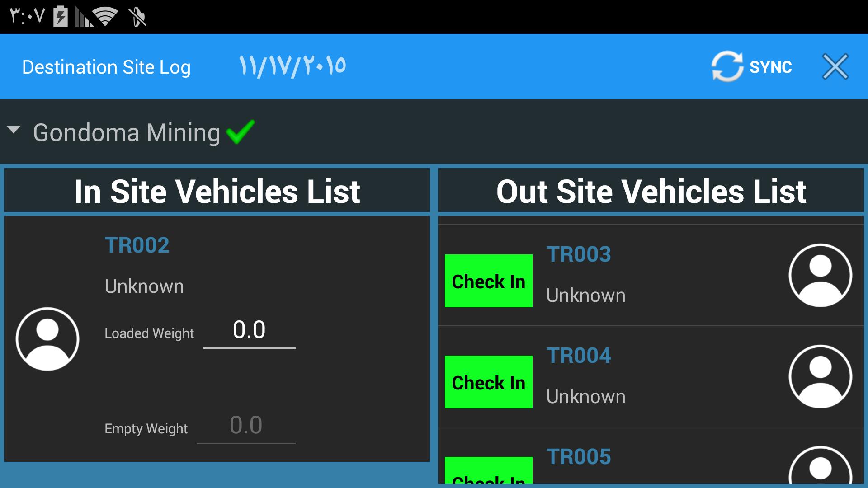The height and width of the screenshot is (488, 868).
Task: Open driver avatar for TR005
Action: (821, 465)
